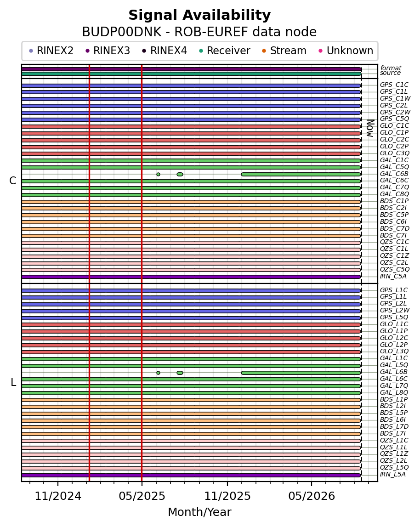
Task: Click the RINEX2 legend dot
Action: pos(31,51)
